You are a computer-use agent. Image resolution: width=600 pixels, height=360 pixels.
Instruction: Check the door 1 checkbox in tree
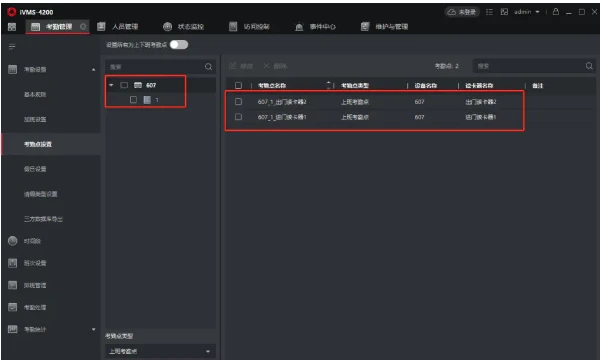click(x=133, y=99)
